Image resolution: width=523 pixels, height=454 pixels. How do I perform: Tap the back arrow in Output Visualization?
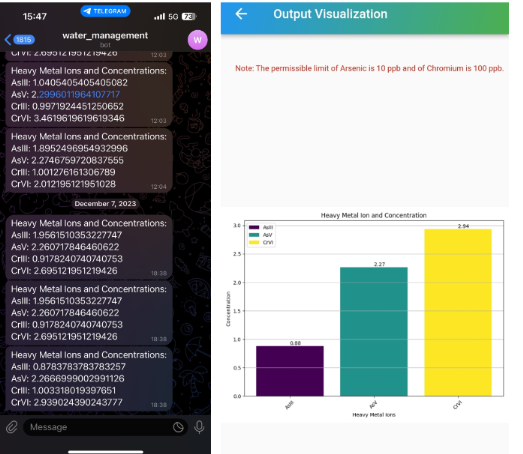pyautogui.click(x=241, y=14)
